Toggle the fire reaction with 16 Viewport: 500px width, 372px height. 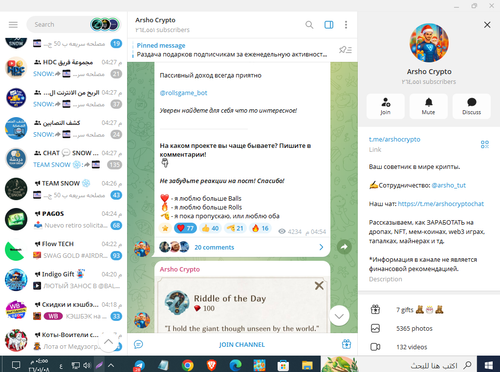[x=260, y=228]
